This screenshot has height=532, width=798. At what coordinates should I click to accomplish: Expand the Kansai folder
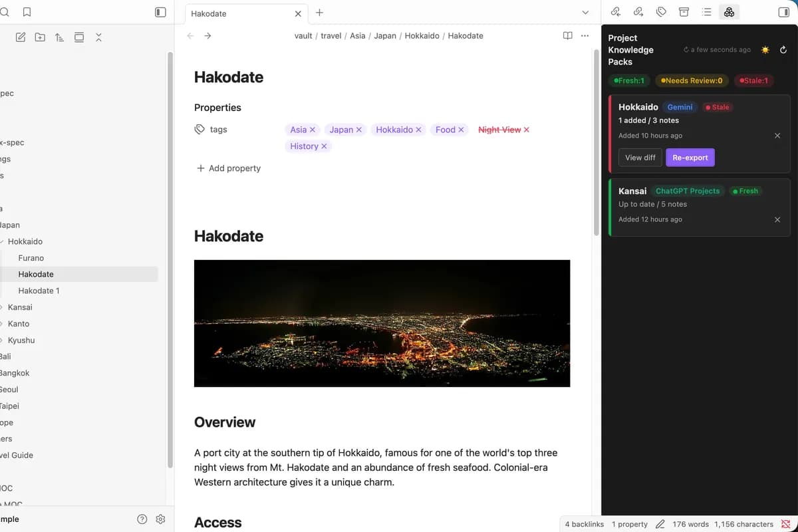tap(2, 307)
